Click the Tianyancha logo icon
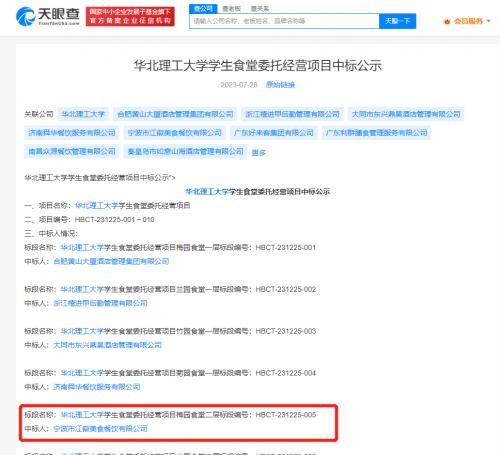 coord(25,16)
